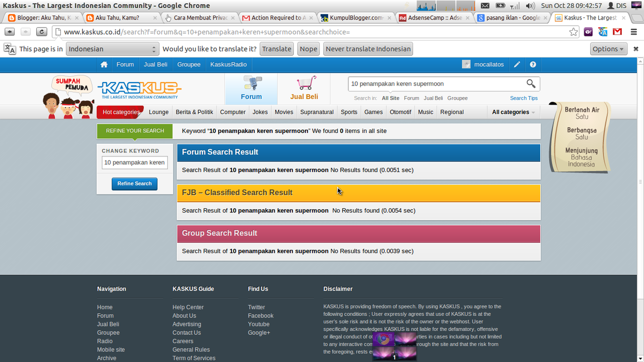Open the Regional category
Screen dimensions: 644x362
pyautogui.click(x=452, y=112)
